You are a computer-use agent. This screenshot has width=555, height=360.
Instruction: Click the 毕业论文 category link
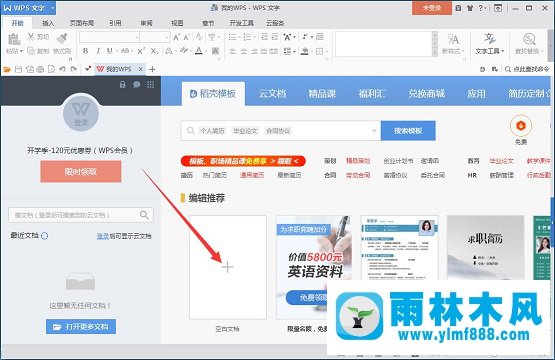[502, 161]
